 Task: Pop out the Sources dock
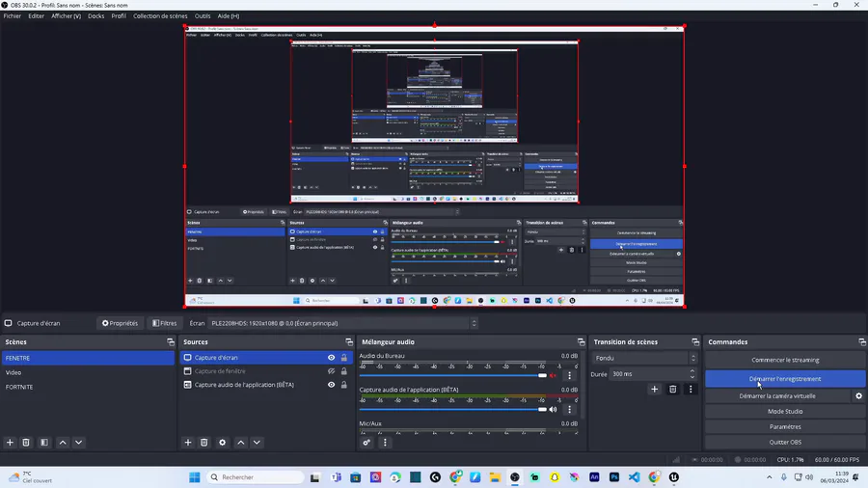[x=349, y=342]
